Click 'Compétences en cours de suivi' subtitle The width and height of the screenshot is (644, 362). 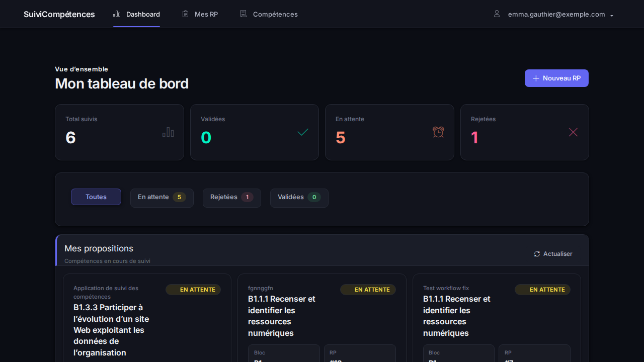[x=107, y=261]
